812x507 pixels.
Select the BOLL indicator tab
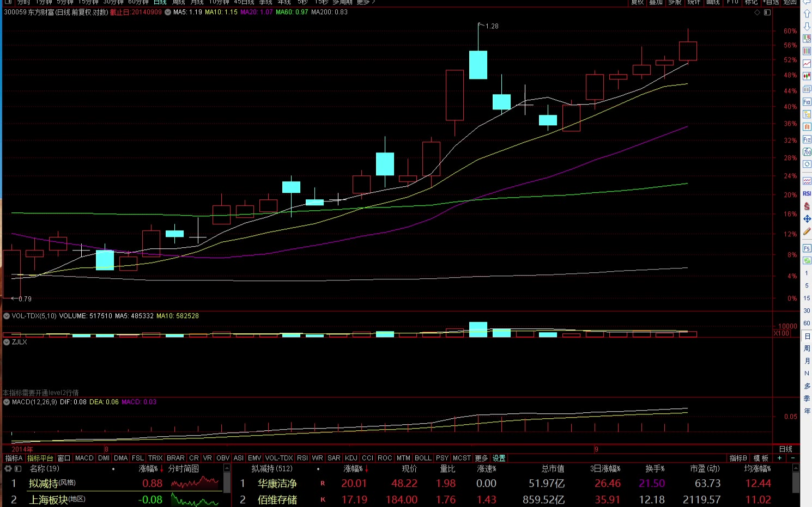[423, 458]
